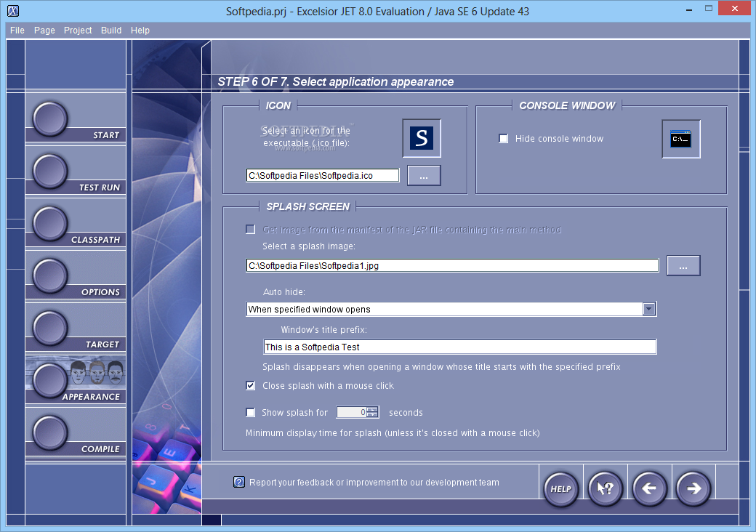Screen dimensions: 756x532
Task: Go to the Start page button
Action: (50, 119)
